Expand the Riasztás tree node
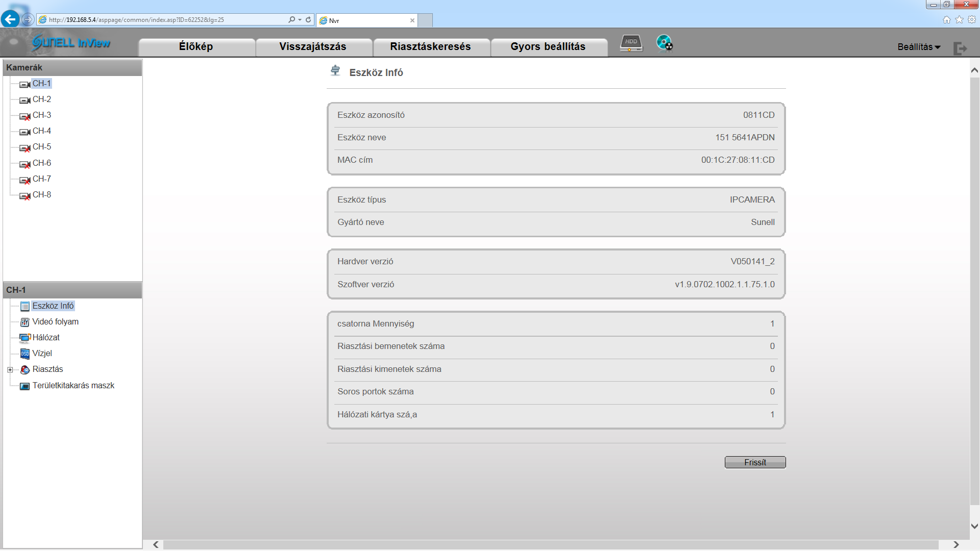 tap(10, 369)
